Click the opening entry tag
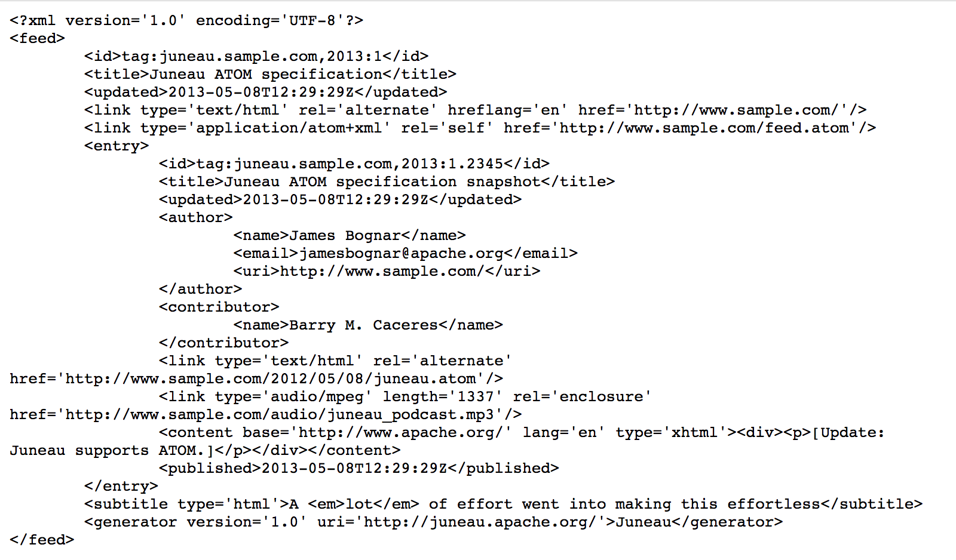956x560 pixels. [117, 146]
